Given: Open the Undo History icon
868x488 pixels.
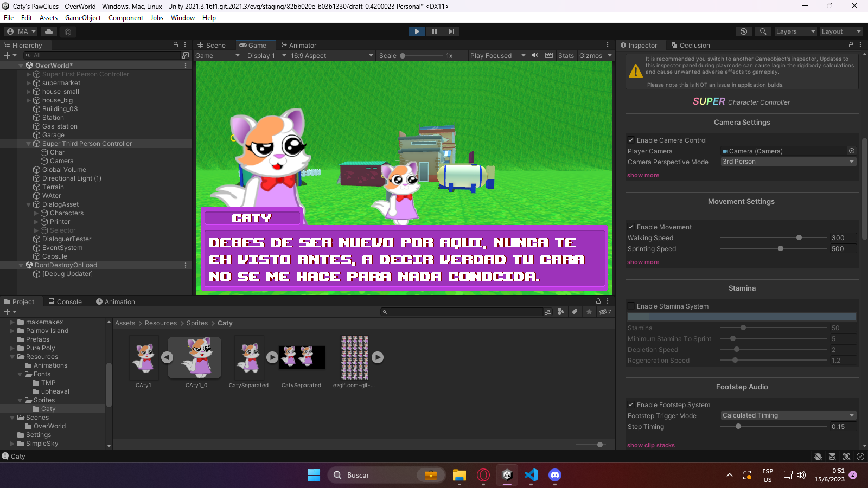Looking at the screenshot, I should click(744, 31).
